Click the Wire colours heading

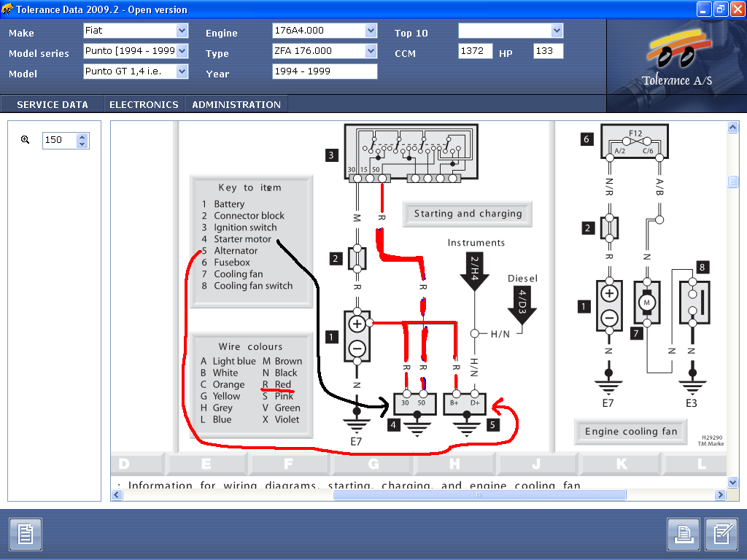tap(250, 346)
